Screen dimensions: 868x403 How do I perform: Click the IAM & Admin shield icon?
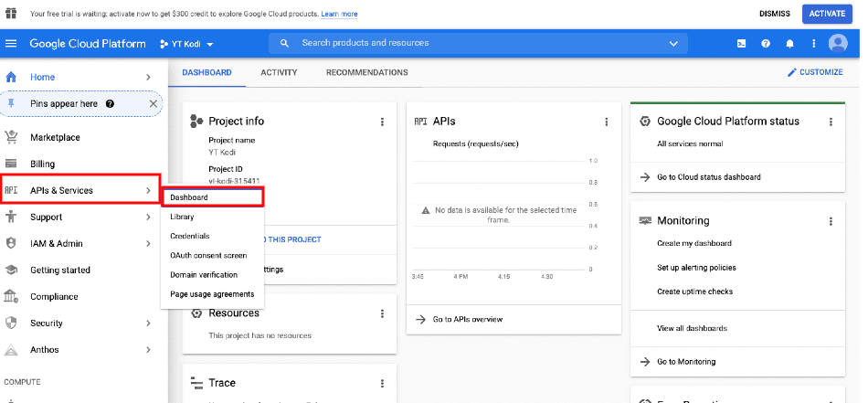11,243
